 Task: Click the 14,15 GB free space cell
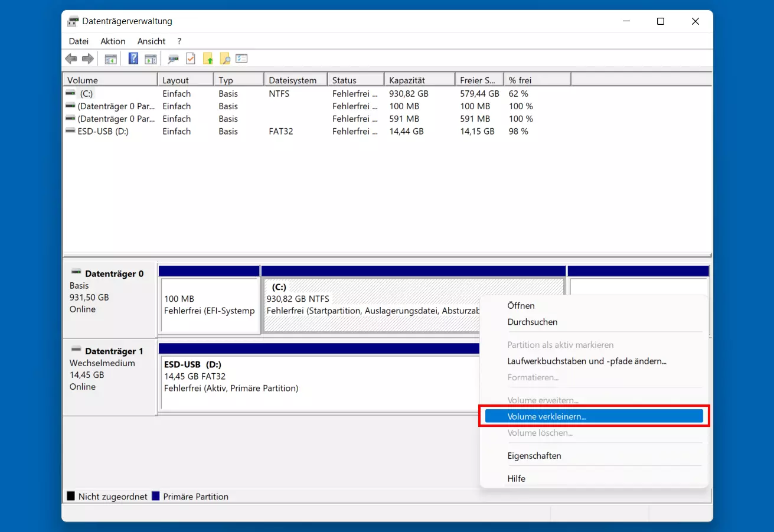click(x=477, y=131)
